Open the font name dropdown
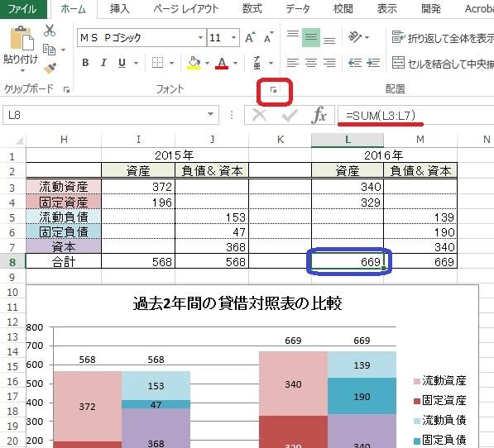The height and width of the screenshot is (448, 494). pos(200,37)
